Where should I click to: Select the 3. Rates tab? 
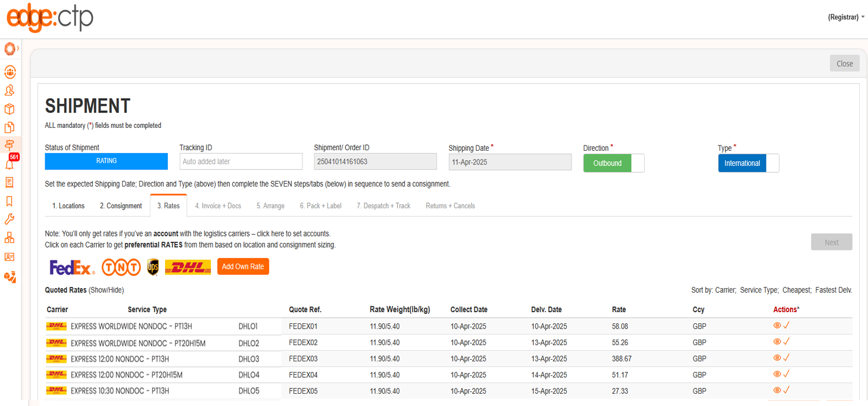tap(169, 206)
